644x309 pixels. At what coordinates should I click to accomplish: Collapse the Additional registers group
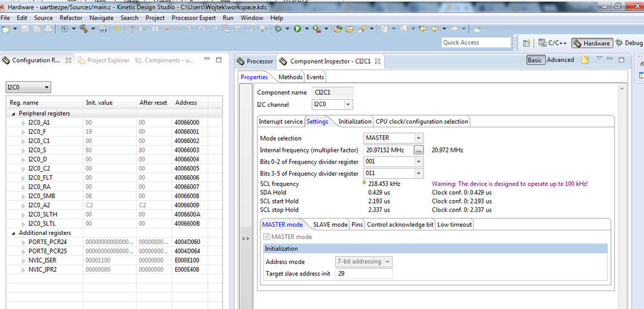pos(13,232)
